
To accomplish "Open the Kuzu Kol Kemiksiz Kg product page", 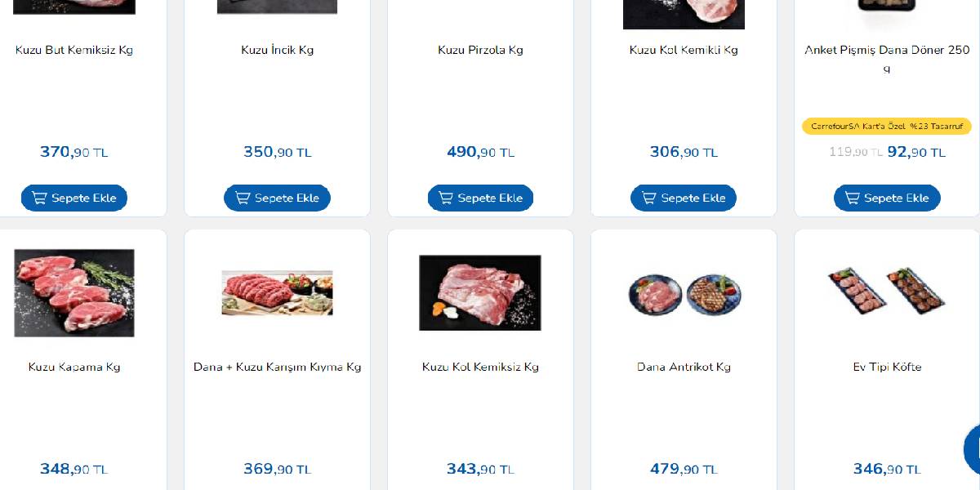I will [480, 367].
